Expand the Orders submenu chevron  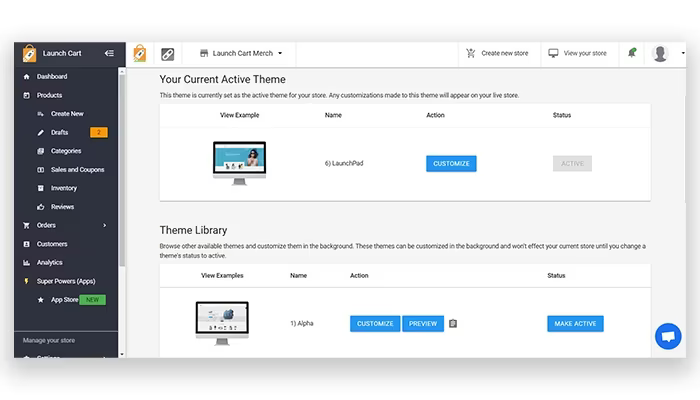[104, 225]
